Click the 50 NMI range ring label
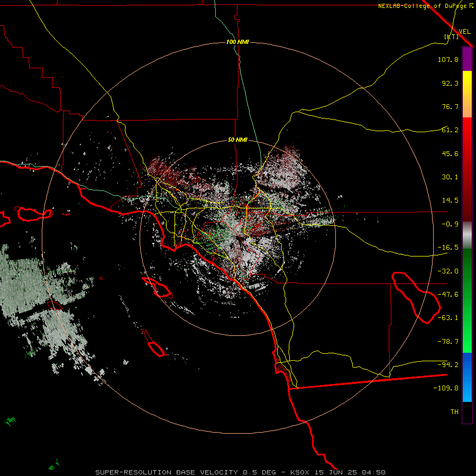Viewport: 476px width, 476px height. (237, 140)
